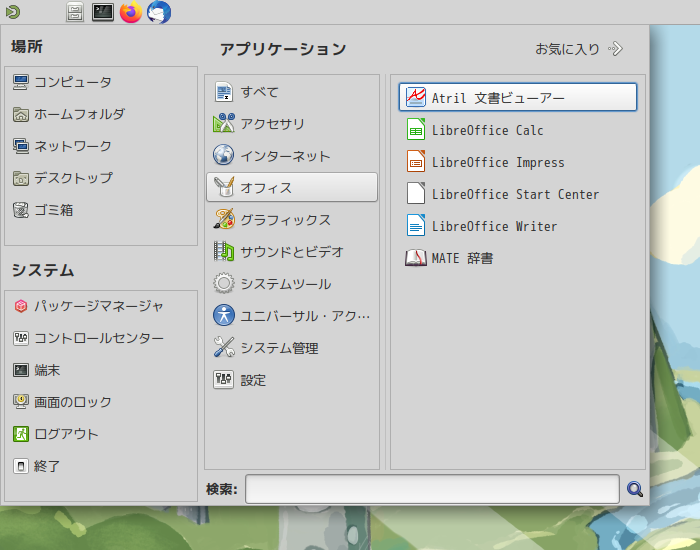
Task: Select the ユニバーサル・アク… category
Action: coord(292,316)
